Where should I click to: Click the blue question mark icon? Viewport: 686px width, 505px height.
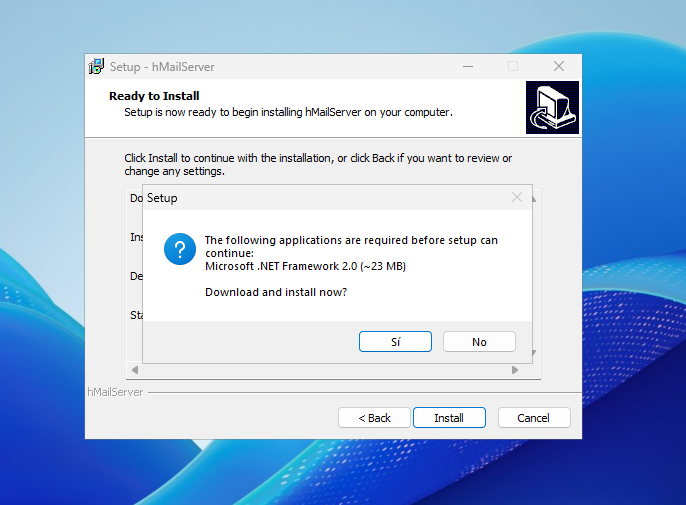[x=180, y=249]
